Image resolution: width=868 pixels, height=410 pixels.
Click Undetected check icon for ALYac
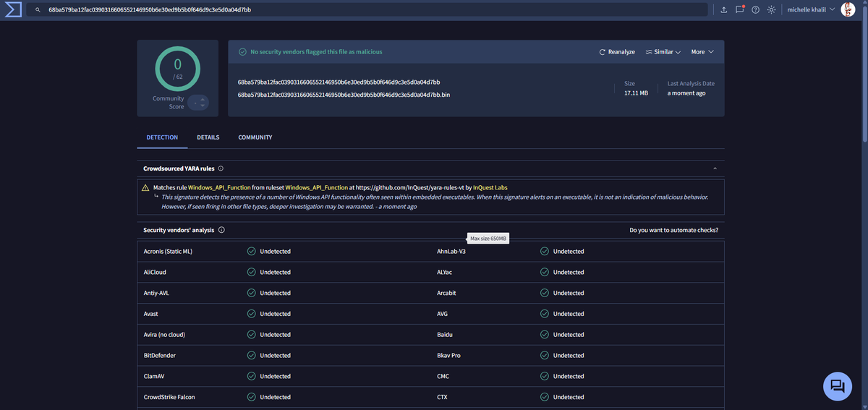point(545,272)
